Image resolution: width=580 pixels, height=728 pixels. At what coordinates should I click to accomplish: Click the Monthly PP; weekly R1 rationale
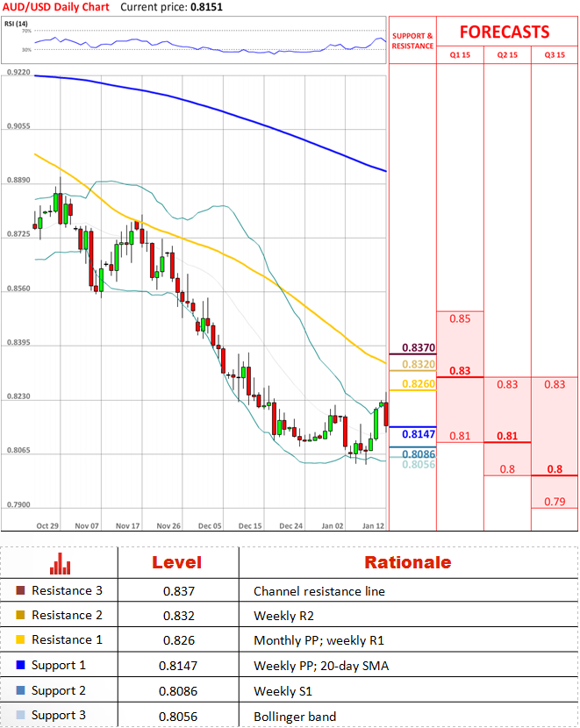click(319, 640)
